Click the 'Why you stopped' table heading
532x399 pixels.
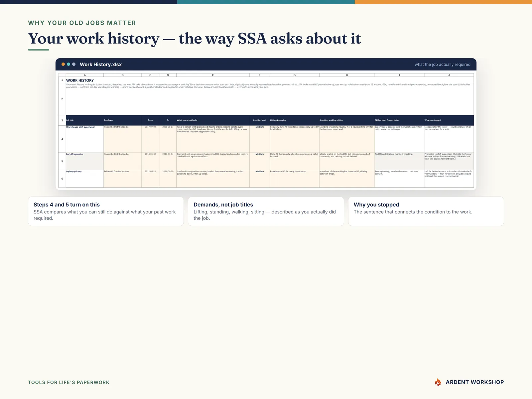tap(449, 120)
